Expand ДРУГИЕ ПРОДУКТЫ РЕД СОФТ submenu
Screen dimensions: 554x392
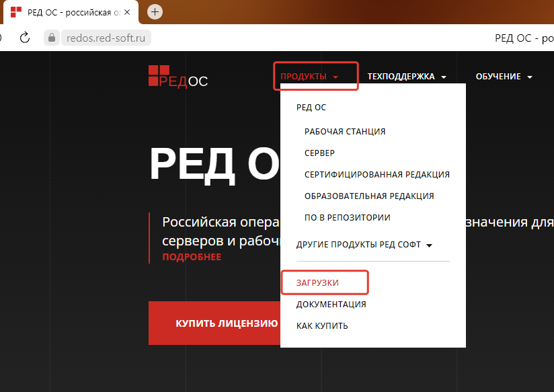coord(364,245)
